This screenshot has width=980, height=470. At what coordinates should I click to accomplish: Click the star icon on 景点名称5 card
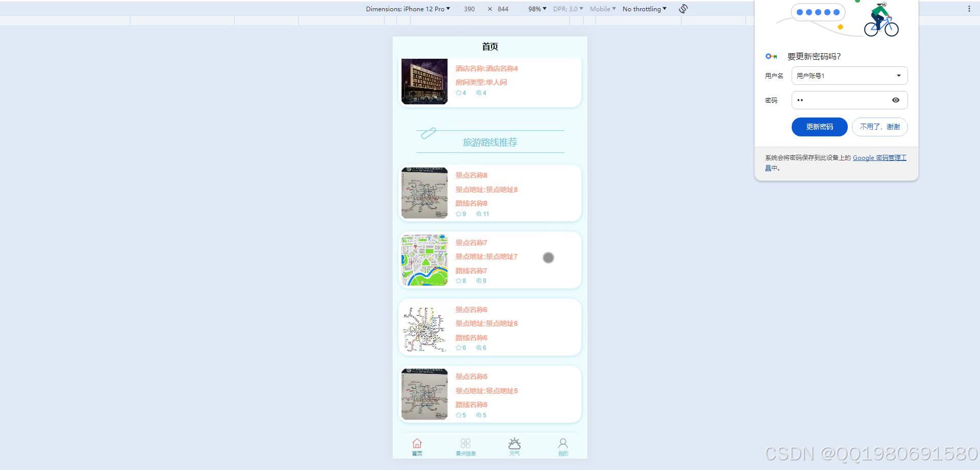tap(458, 415)
